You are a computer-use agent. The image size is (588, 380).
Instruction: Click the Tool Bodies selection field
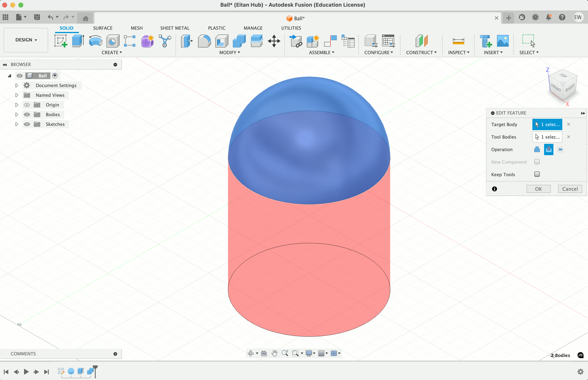point(547,137)
